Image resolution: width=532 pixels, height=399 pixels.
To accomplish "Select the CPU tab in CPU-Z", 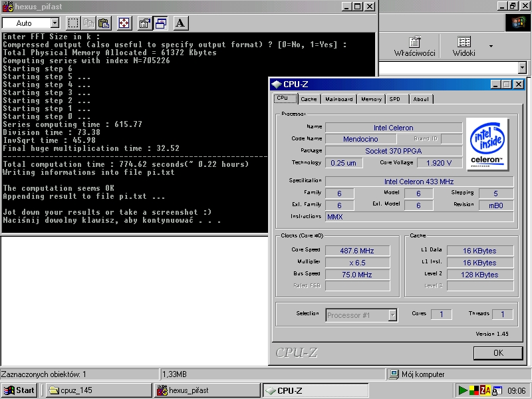I will [x=285, y=98].
